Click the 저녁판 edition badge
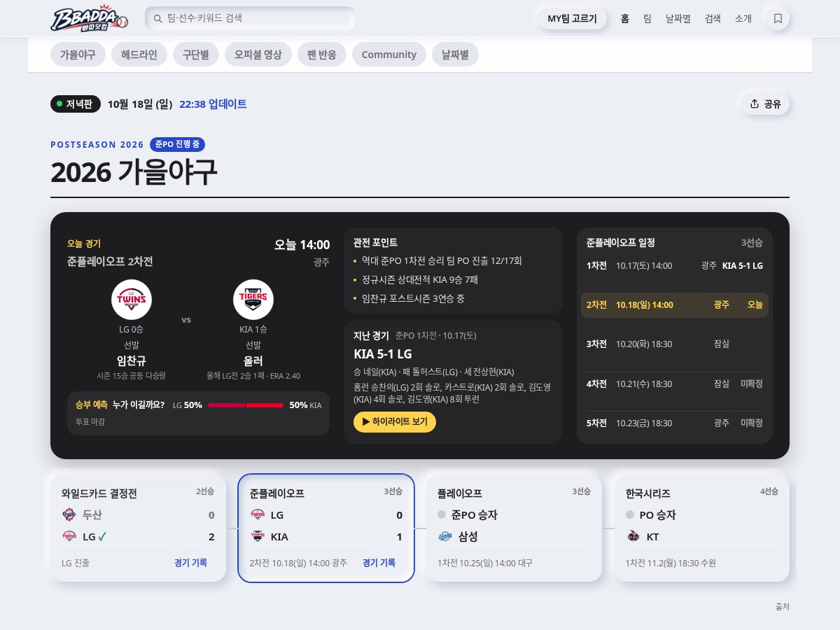 tap(76, 104)
